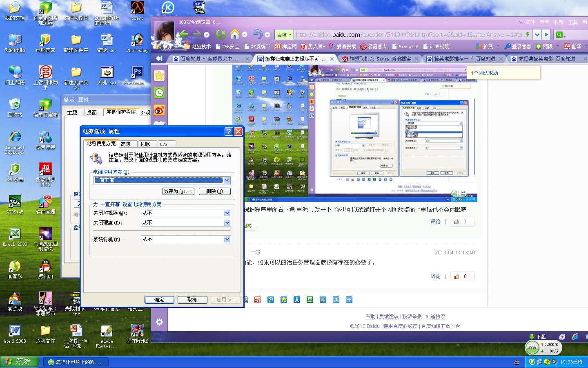Switch to 神探飞机头_Seven browser tab
Screen dimensions: 588x368
coord(380,58)
